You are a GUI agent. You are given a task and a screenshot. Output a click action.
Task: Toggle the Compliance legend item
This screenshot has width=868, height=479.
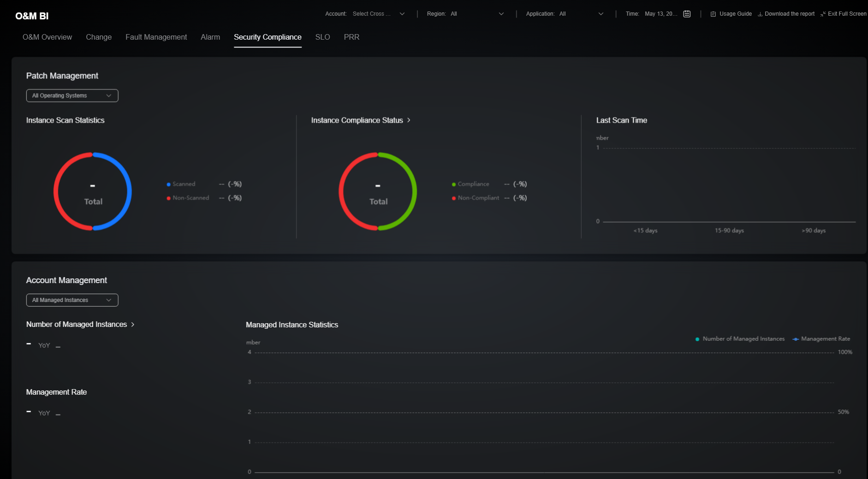[x=470, y=184]
